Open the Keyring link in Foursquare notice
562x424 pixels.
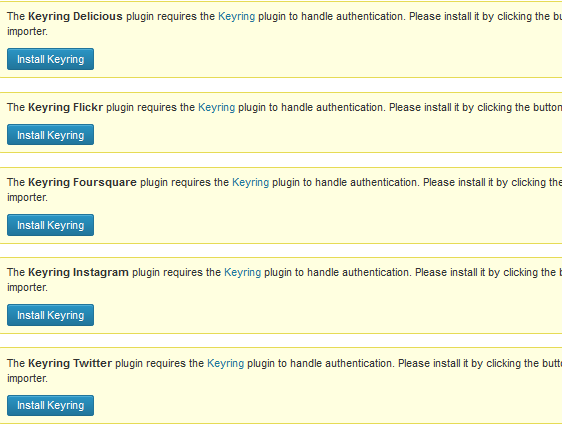[x=251, y=182]
